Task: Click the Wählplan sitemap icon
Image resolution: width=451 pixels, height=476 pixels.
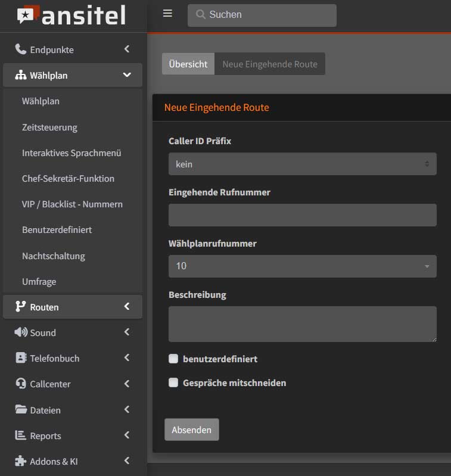Action: [x=21, y=75]
